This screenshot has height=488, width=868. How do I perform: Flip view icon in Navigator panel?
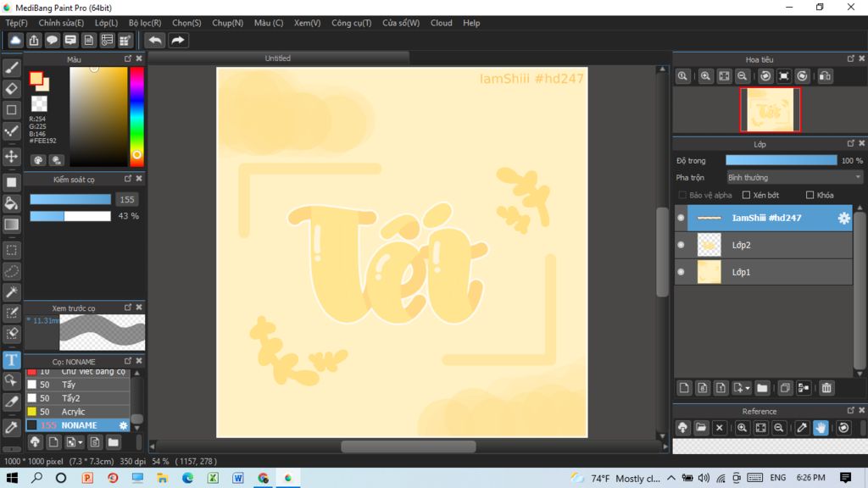click(825, 76)
